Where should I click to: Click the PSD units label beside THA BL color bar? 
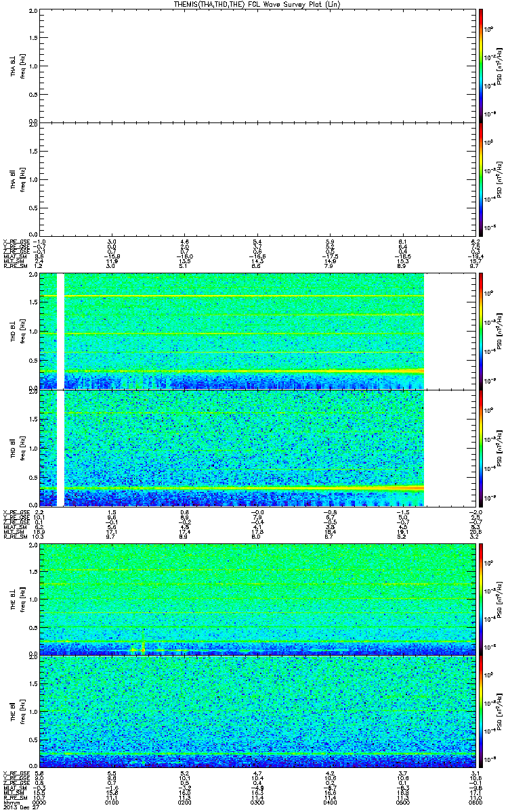tap(499, 66)
